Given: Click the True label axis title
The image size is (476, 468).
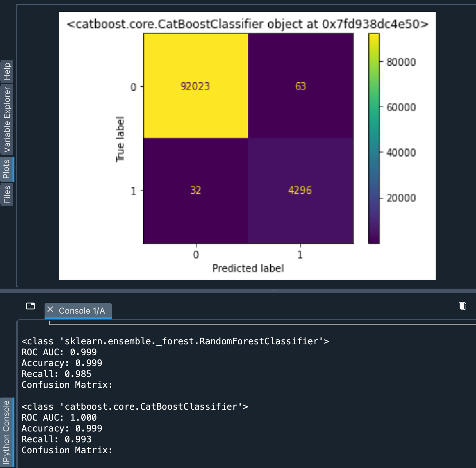Looking at the screenshot, I should [120, 139].
